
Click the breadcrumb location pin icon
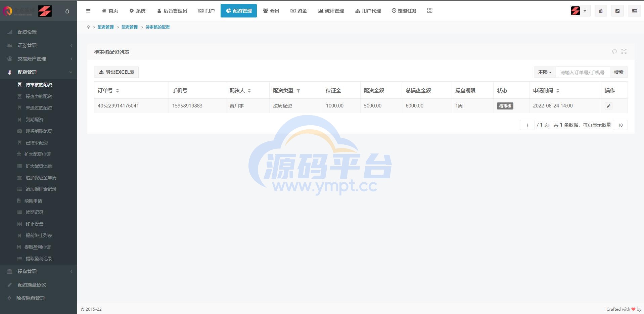coord(88,27)
